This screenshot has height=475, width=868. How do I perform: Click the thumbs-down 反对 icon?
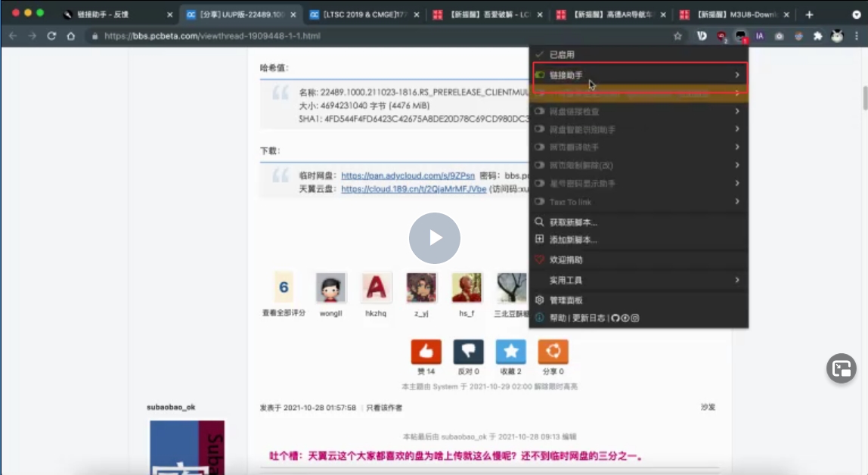[468, 352]
